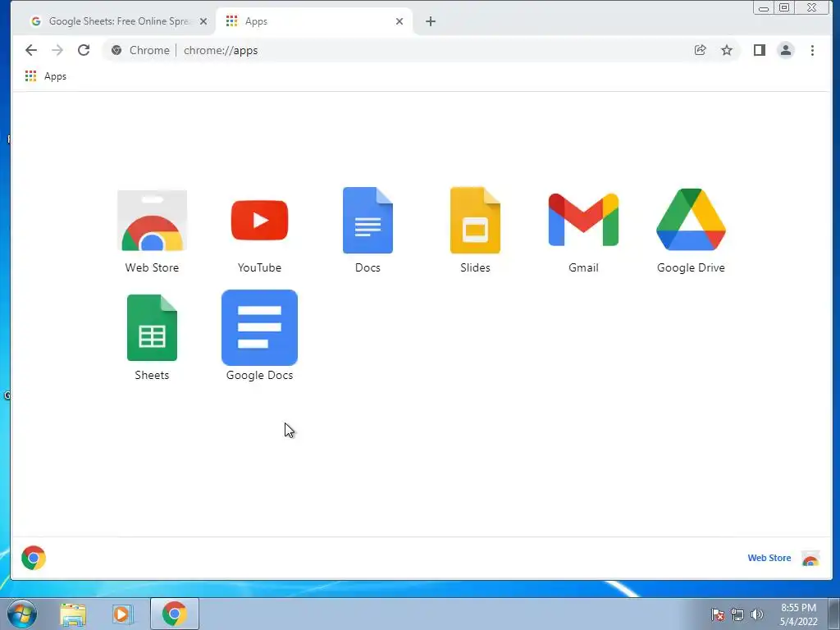Click the forward navigation arrow
The width and height of the screenshot is (840, 630).
click(x=57, y=50)
